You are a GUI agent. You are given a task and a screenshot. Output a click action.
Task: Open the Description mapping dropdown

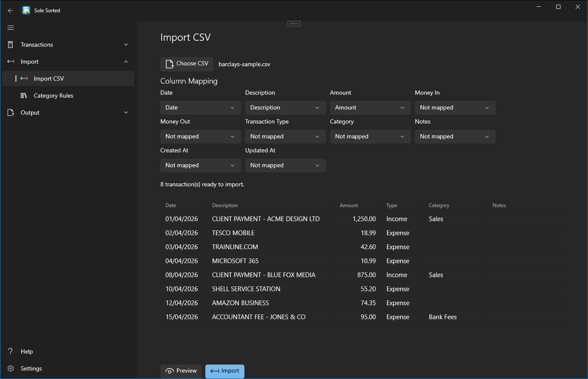[286, 108]
